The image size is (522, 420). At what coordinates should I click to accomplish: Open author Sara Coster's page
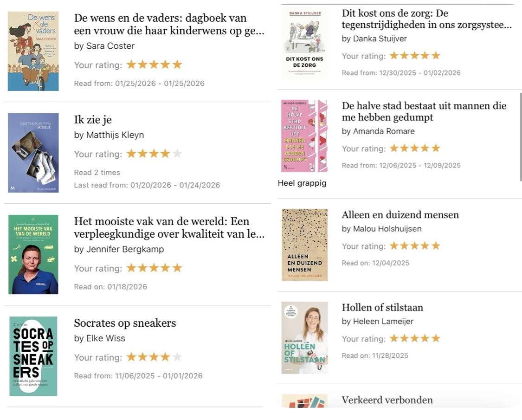pos(110,46)
